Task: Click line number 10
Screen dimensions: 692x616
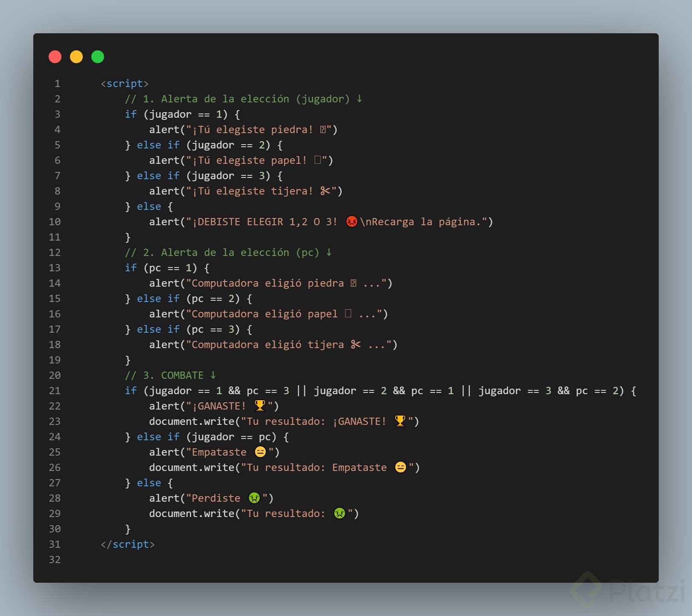Action: [x=55, y=222]
